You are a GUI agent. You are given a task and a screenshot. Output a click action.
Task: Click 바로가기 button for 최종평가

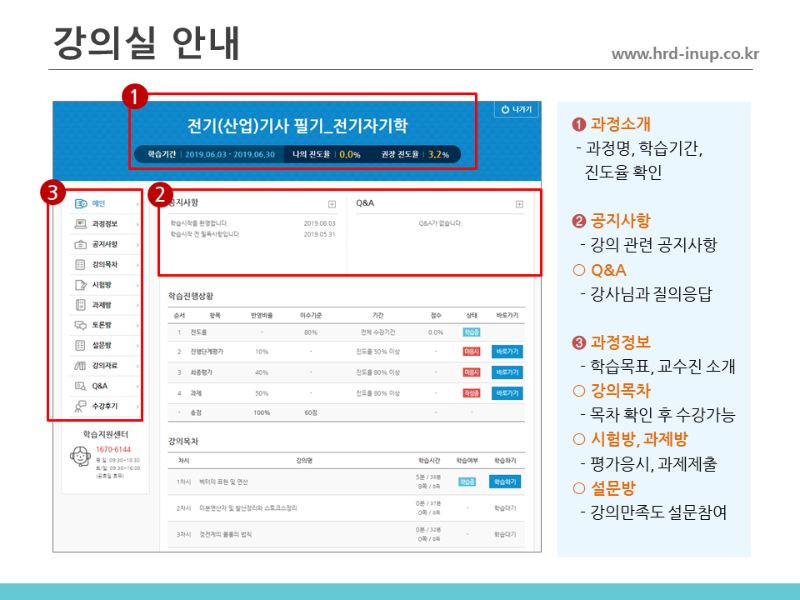[x=507, y=372]
